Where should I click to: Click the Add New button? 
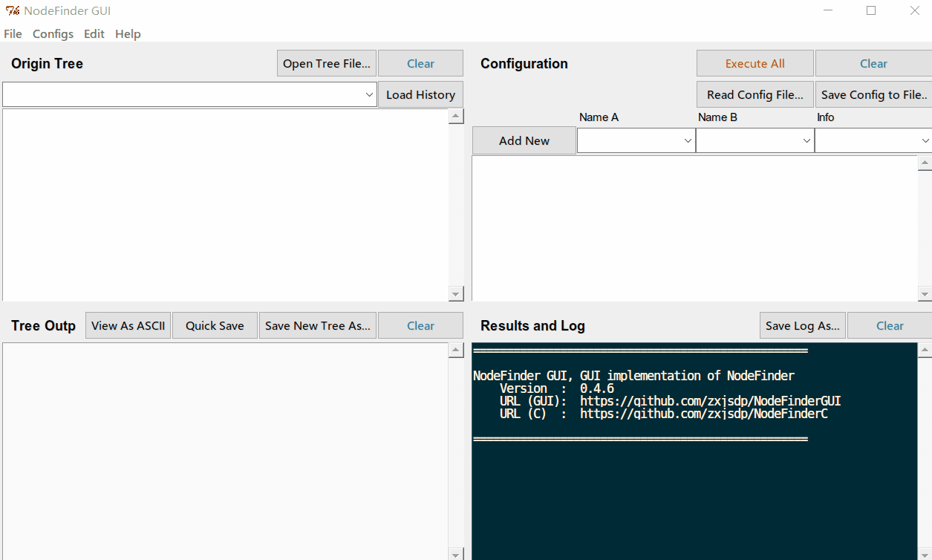tap(524, 141)
